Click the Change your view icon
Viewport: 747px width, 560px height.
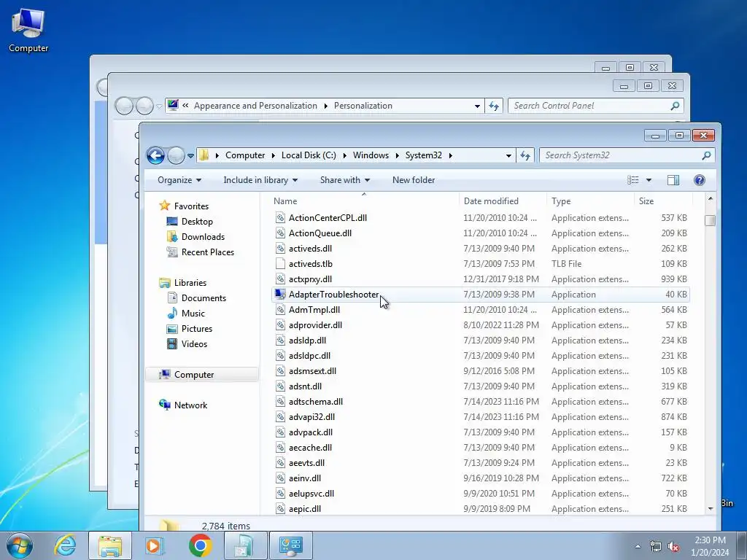[632, 180]
